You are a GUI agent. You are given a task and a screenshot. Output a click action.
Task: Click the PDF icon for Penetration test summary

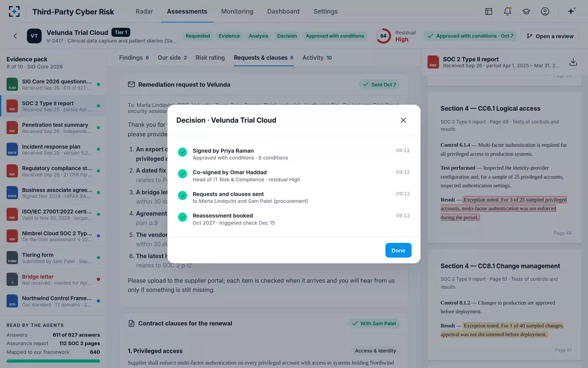pos(12,128)
